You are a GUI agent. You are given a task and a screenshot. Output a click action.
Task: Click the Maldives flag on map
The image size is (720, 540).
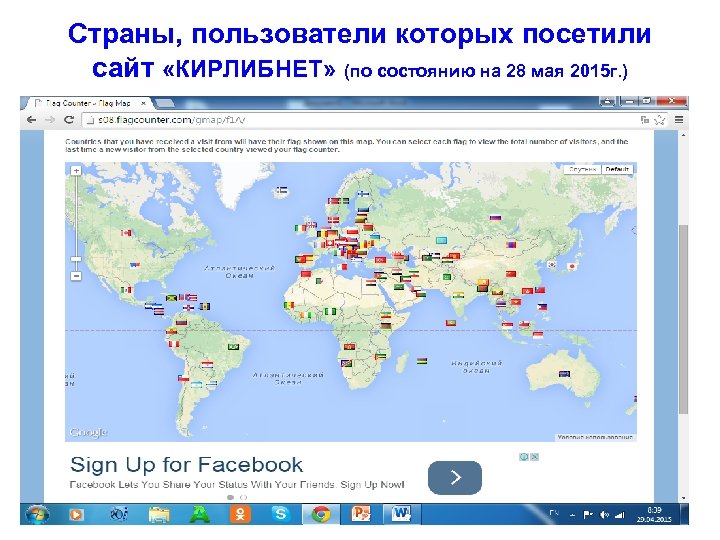click(x=451, y=323)
